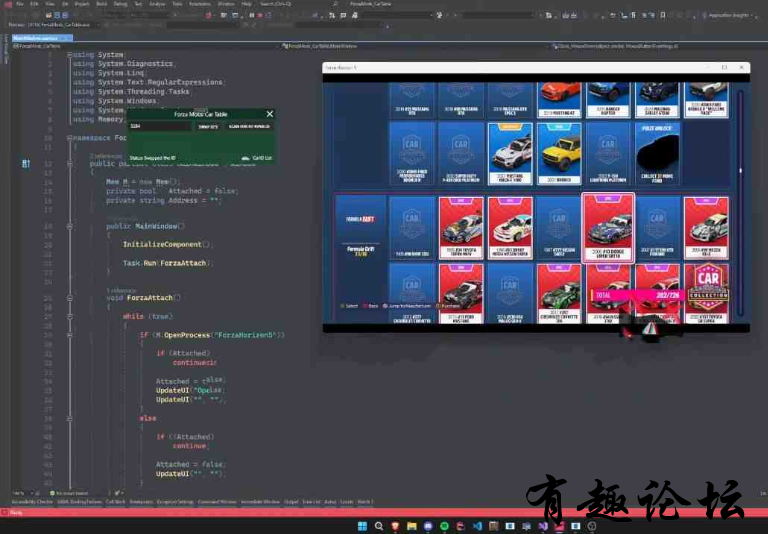
Task: Click the search magnifier icon in title bar
Action: click(x=335, y=4)
